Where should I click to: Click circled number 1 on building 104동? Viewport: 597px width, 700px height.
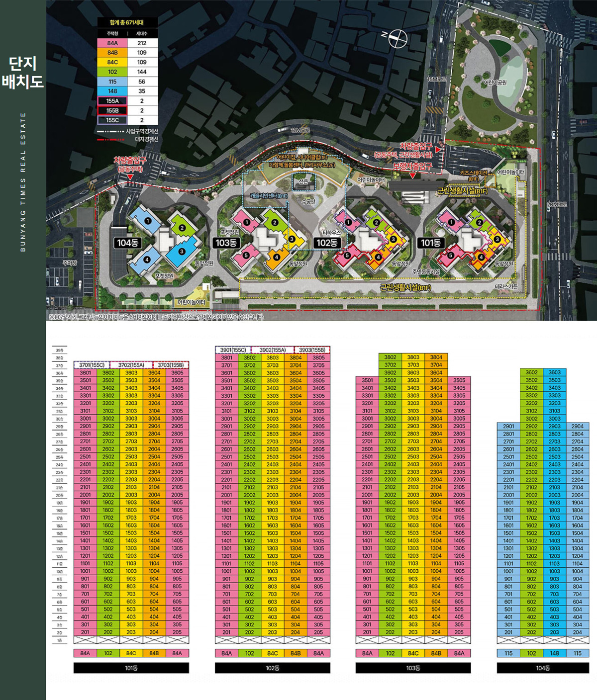click(x=147, y=220)
